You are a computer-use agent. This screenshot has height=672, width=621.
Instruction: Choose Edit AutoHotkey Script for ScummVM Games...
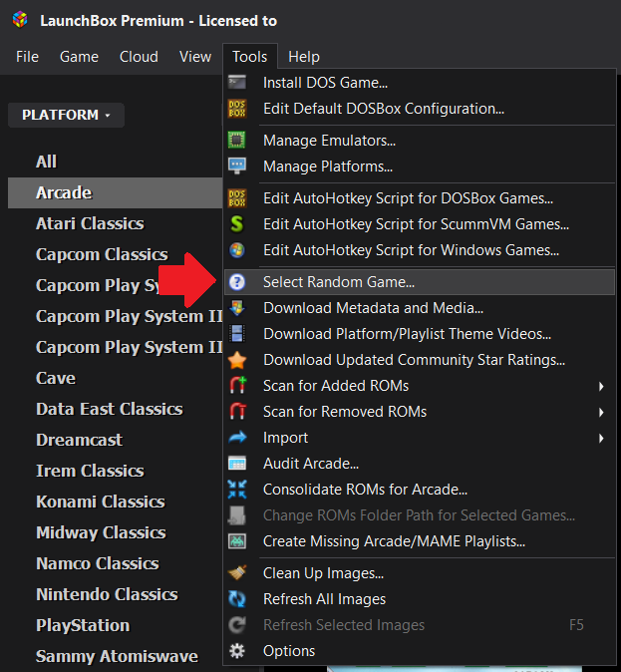420,224
